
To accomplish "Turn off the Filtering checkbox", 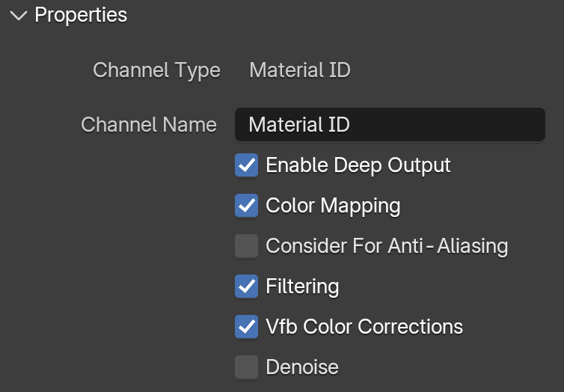I will pos(246,287).
